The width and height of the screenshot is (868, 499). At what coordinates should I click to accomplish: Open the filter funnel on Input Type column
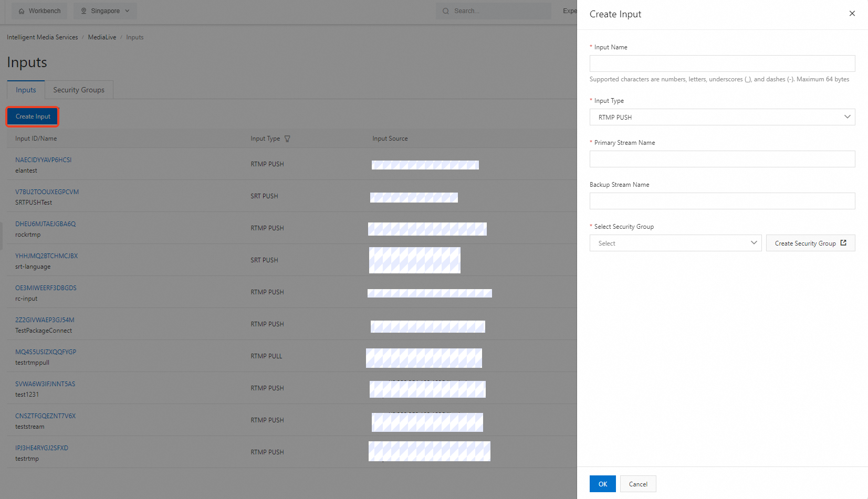click(x=287, y=139)
